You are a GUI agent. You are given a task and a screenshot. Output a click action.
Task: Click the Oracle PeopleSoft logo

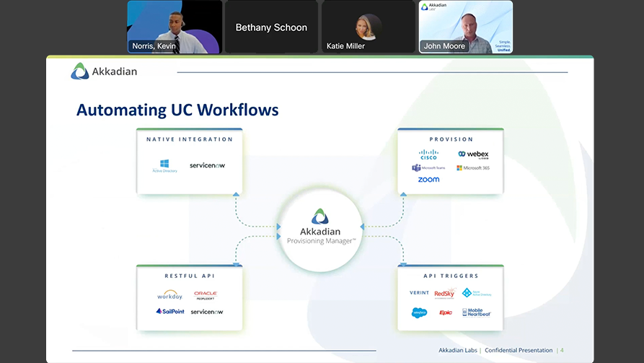coord(206,295)
